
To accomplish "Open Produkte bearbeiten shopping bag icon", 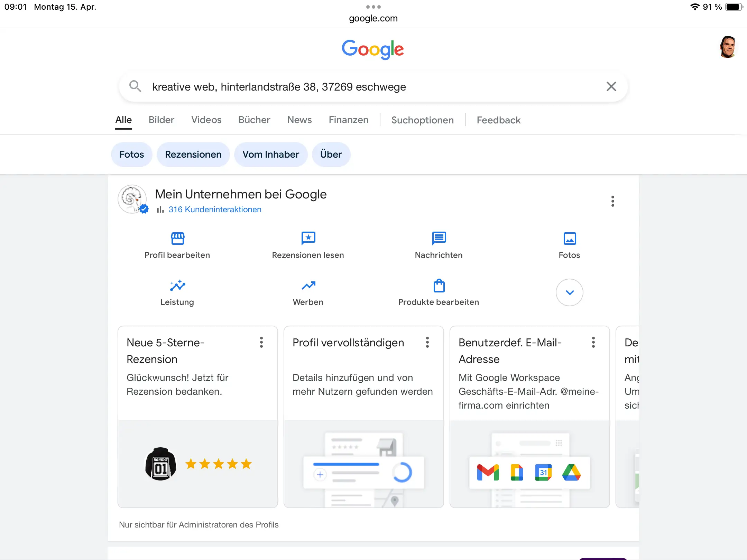I will click(439, 286).
